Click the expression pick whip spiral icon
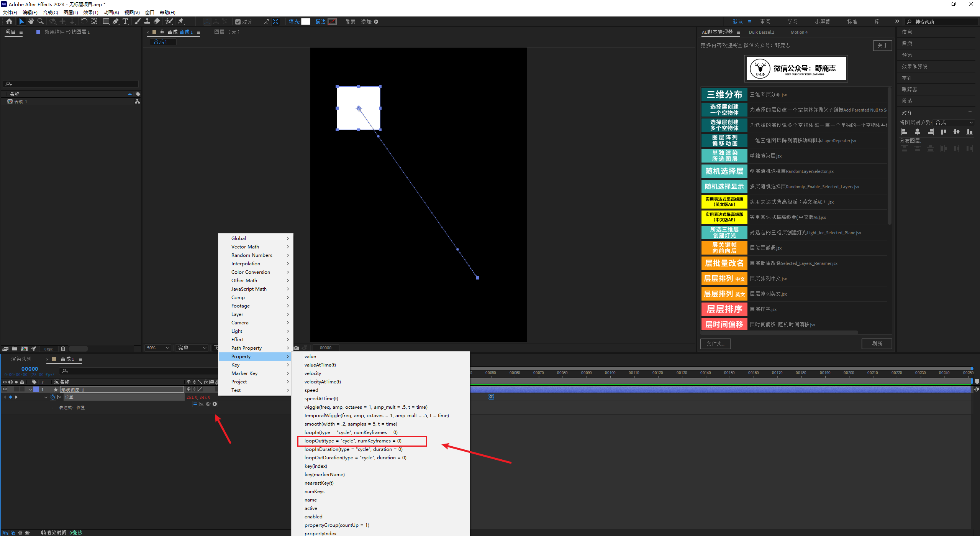Viewport: 980px width, 536px height. point(208,404)
